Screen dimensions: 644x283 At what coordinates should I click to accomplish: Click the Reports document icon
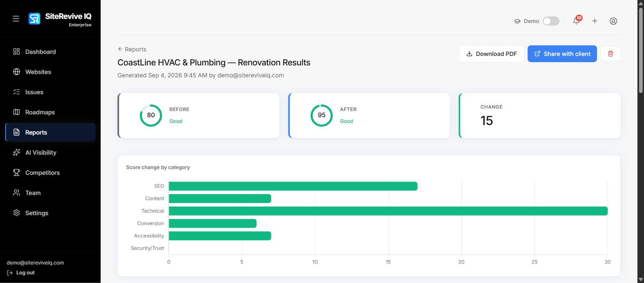point(16,132)
